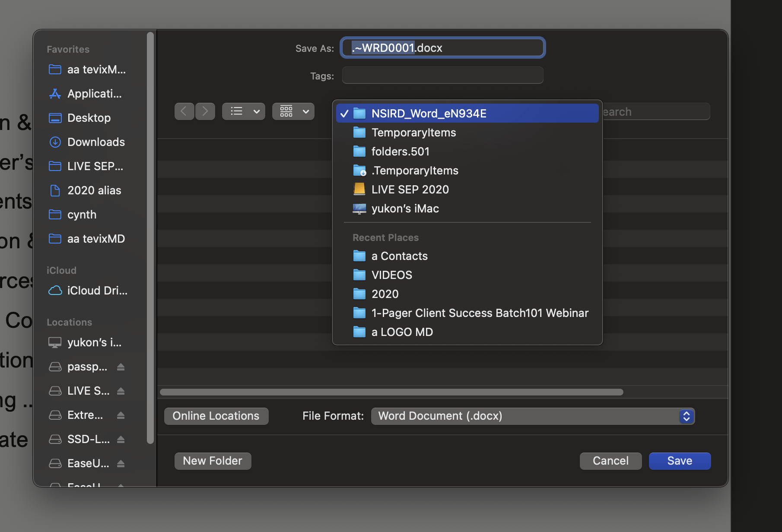The height and width of the screenshot is (532, 782).
Task: Eject the passport drive
Action: [121, 366]
